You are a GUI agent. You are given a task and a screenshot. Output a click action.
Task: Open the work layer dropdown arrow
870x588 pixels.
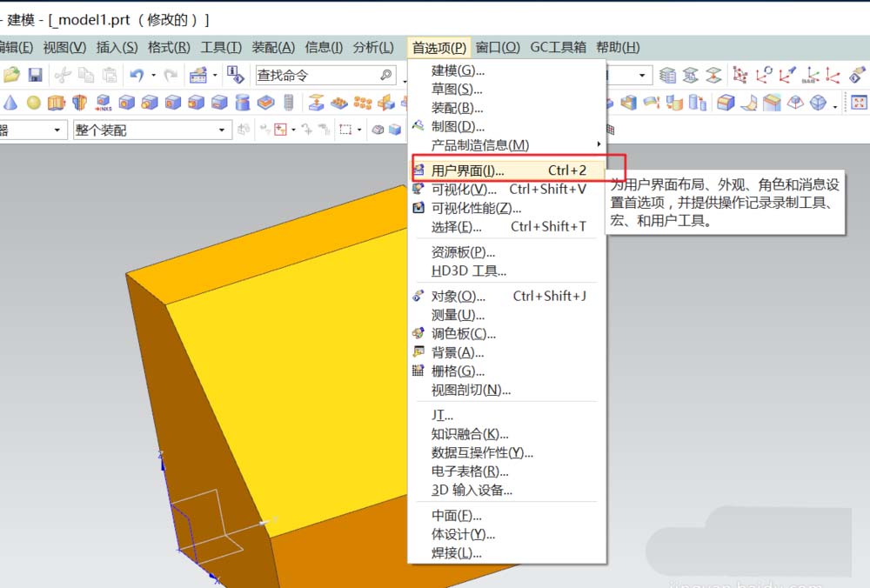tap(642, 74)
